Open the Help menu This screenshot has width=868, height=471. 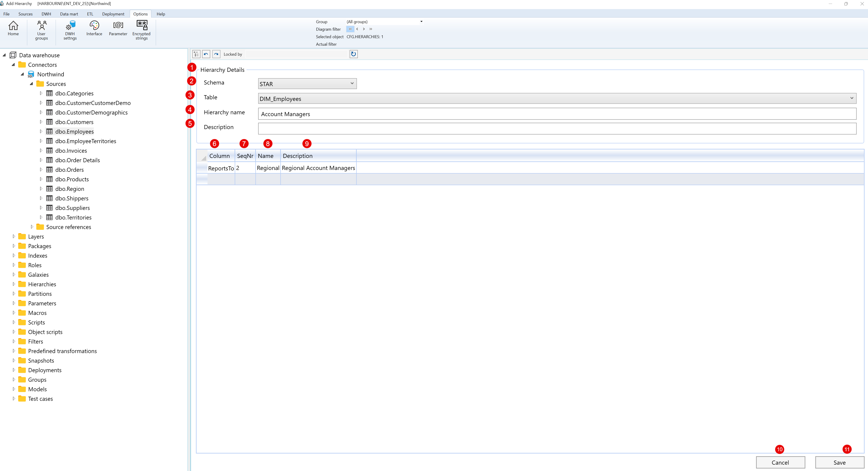161,14
